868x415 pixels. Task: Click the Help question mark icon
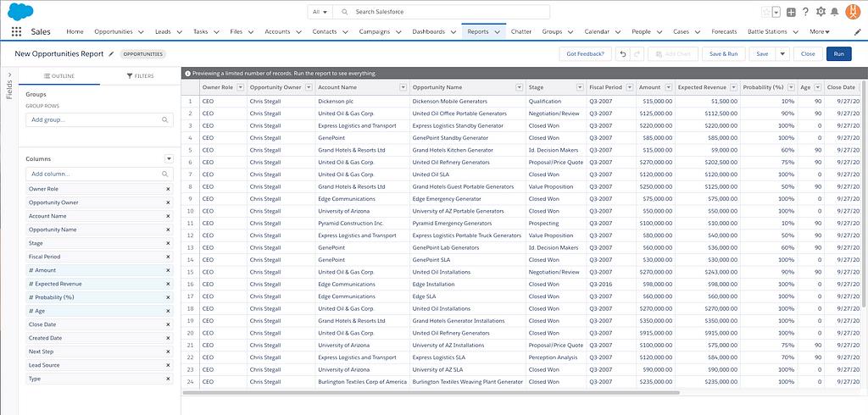tap(805, 12)
